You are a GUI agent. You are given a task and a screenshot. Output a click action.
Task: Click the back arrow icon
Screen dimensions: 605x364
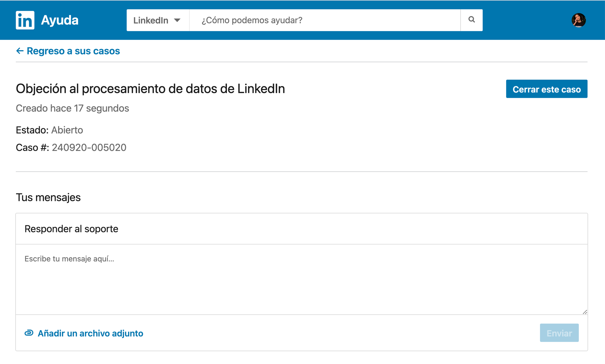20,51
